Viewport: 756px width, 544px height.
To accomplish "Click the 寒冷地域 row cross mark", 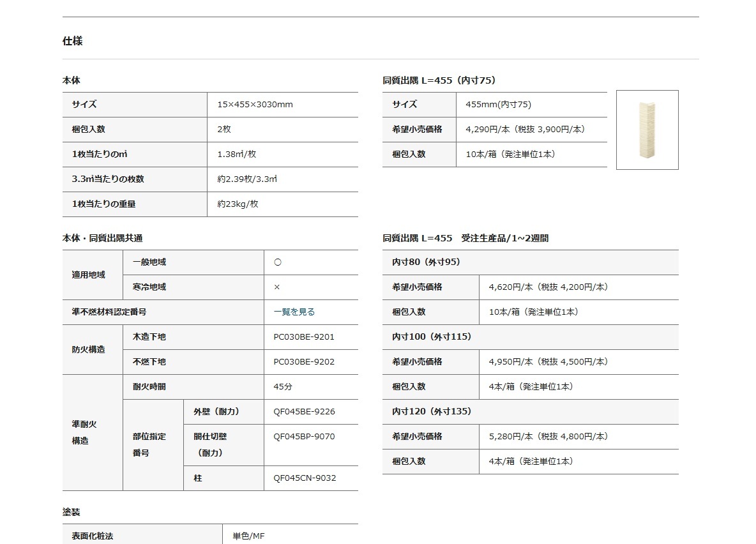I will click(277, 287).
